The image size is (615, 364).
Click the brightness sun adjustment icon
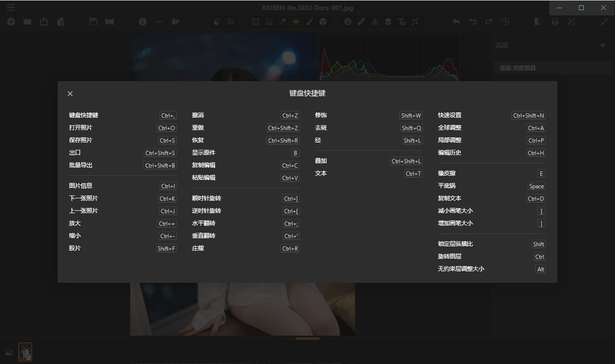click(x=296, y=22)
